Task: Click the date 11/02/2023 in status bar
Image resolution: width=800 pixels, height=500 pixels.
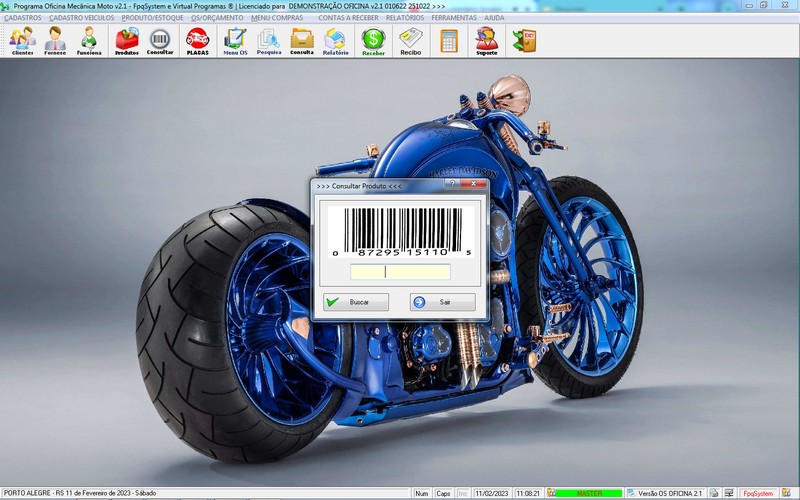Action: click(492, 493)
